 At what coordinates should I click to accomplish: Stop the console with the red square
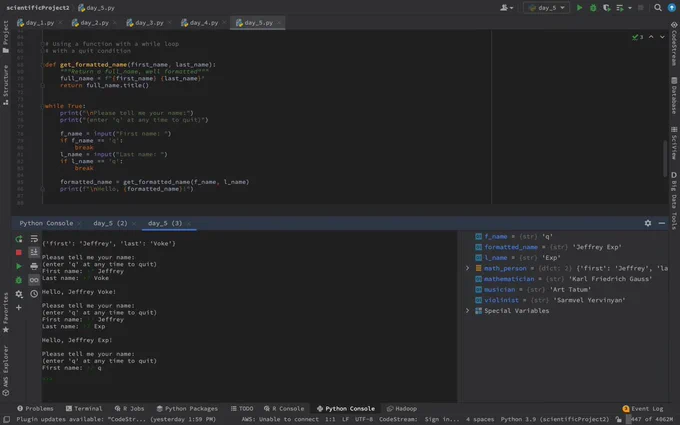pos(19,252)
